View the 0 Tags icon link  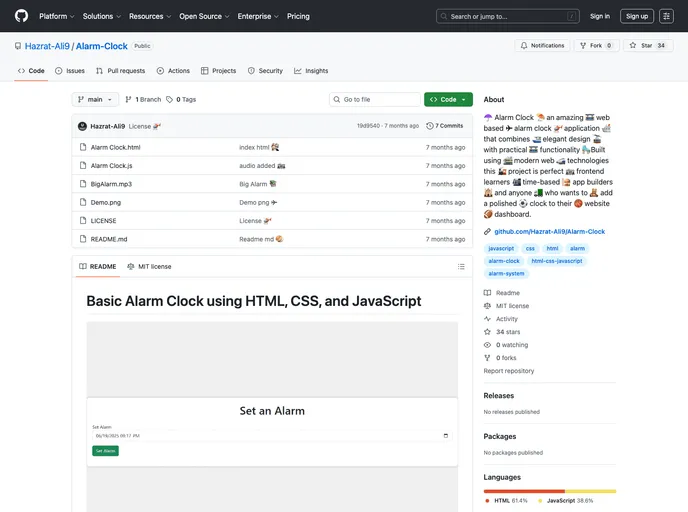(169, 100)
